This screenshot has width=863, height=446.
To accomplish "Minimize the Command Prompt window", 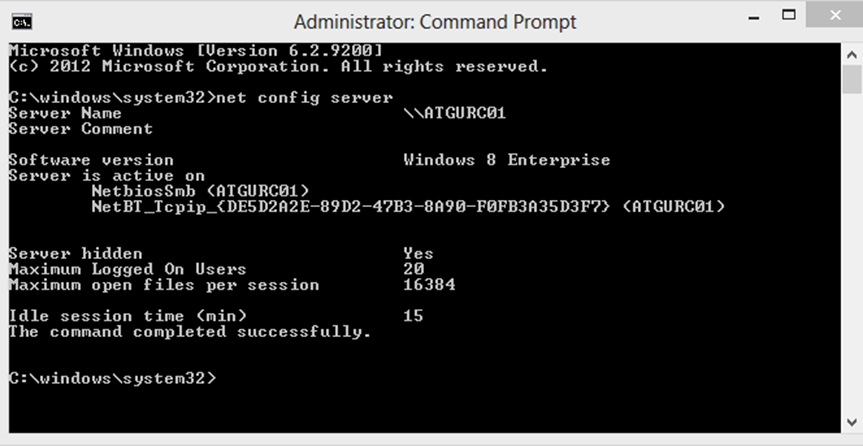I will [754, 17].
